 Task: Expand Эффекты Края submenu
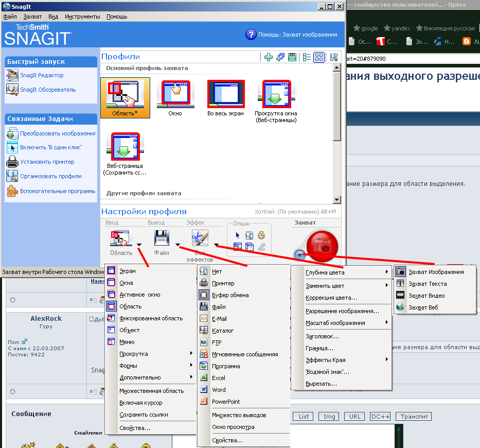point(341,360)
